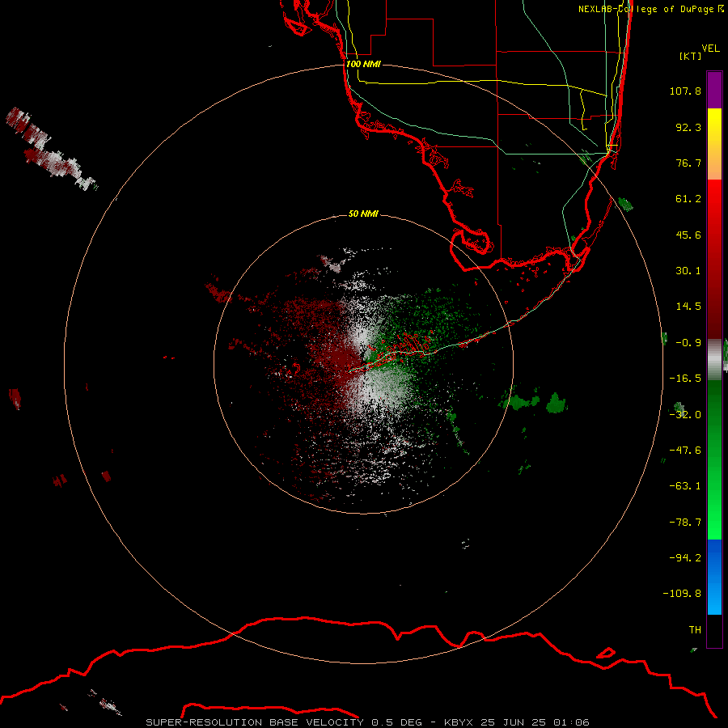Select the -63.1 legend value

click(685, 486)
